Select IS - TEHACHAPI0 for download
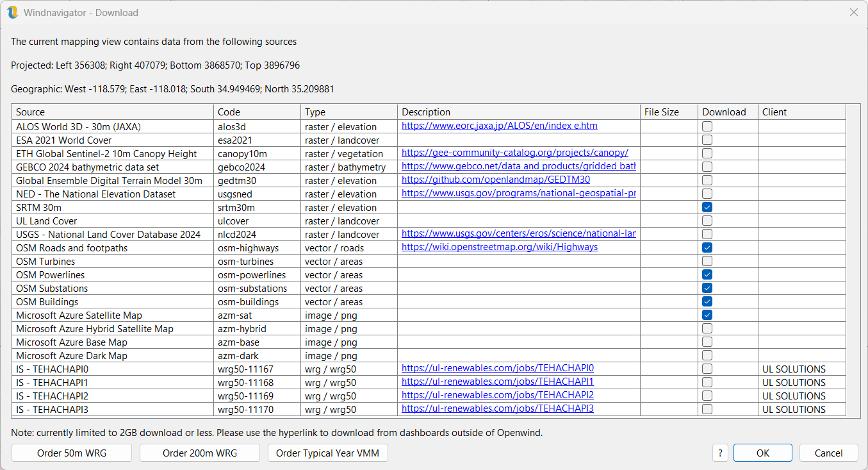The image size is (868, 470). click(x=707, y=369)
